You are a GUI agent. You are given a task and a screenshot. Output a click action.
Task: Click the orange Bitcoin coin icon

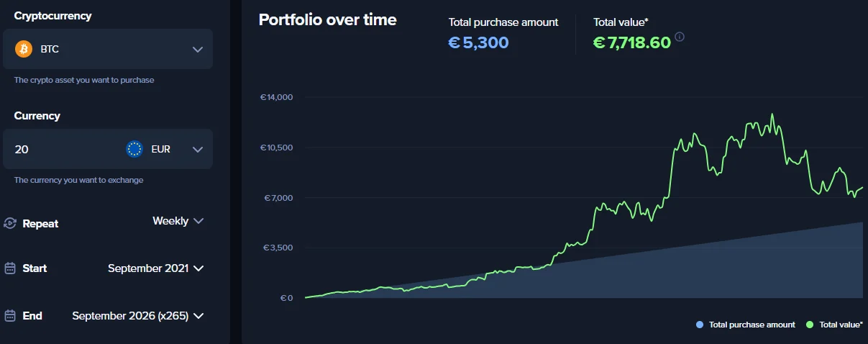(x=24, y=49)
